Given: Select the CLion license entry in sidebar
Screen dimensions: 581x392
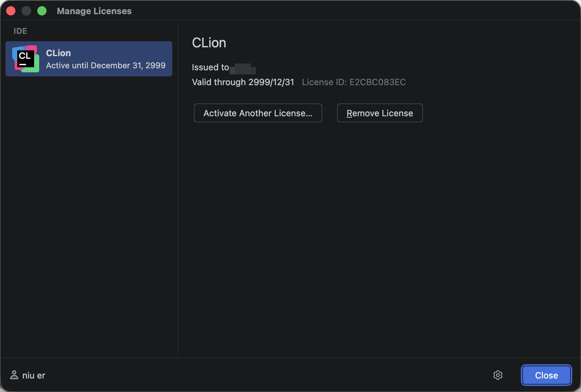Looking at the screenshot, I should click(89, 59).
